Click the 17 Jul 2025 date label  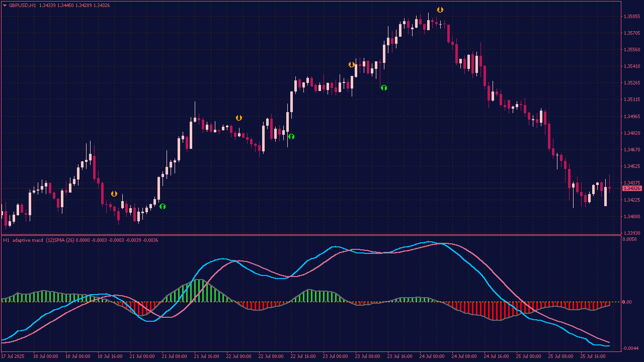13,356
